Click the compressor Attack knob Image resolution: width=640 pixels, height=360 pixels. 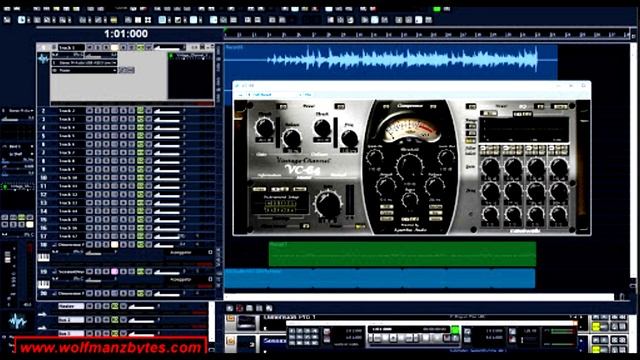pyautogui.click(x=385, y=186)
